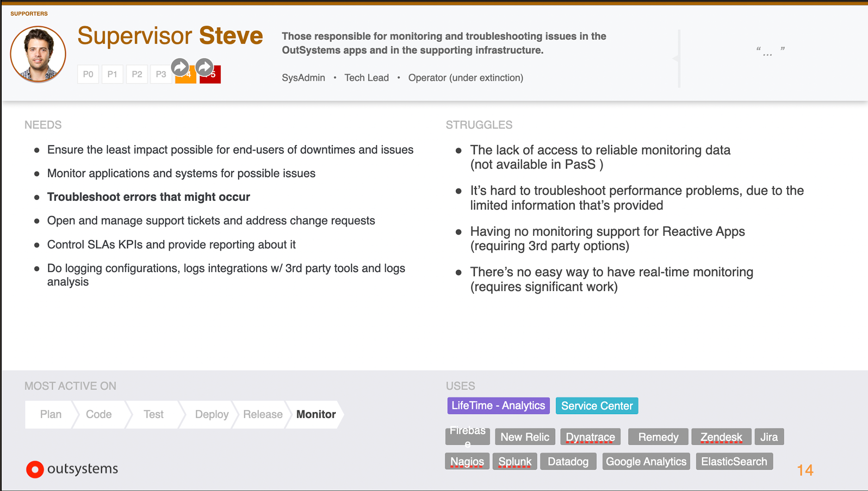Click the Control SLAs KPIs bullet
This screenshot has width=868, height=491.
click(171, 245)
